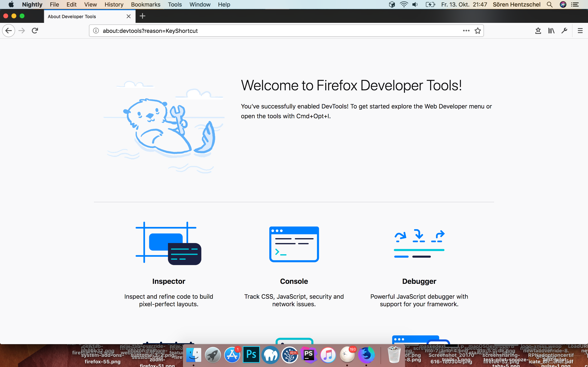Image resolution: width=588 pixels, height=367 pixels.
Task: Bookmark this page with star icon
Action: click(x=478, y=31)
